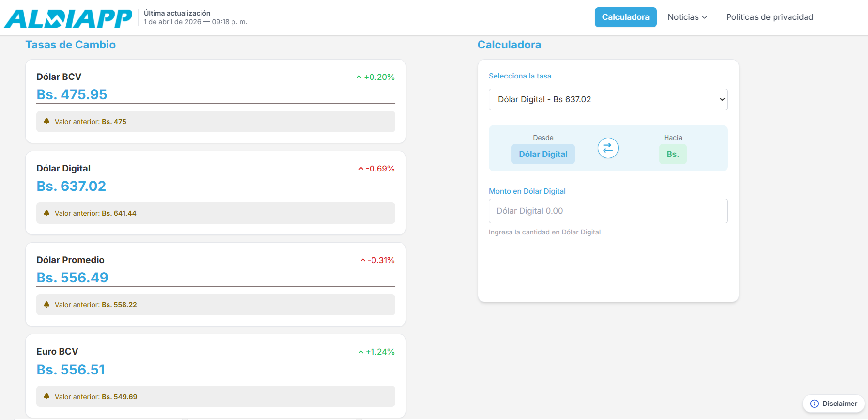This screenshot has height=420, width=868.
Task: Expand the Noticias menu
Action: [687, 17]
